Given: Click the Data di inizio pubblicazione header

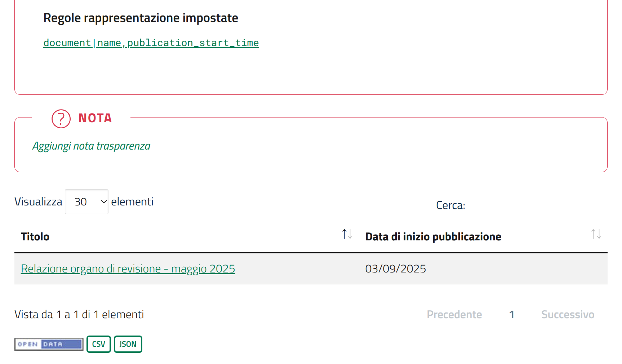Looking at the screenshot, I should click(x=433, y=237).
